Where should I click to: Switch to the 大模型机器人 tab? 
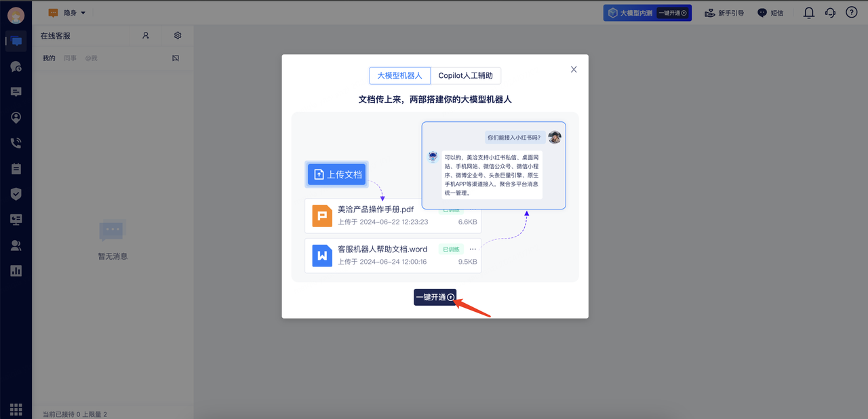(x=399, y=75)
